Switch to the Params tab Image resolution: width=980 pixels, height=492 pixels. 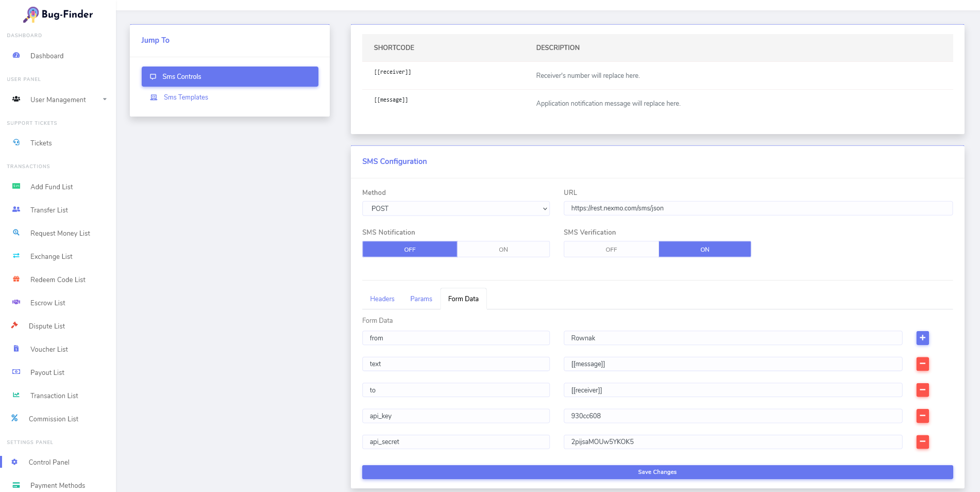point(421,299)
